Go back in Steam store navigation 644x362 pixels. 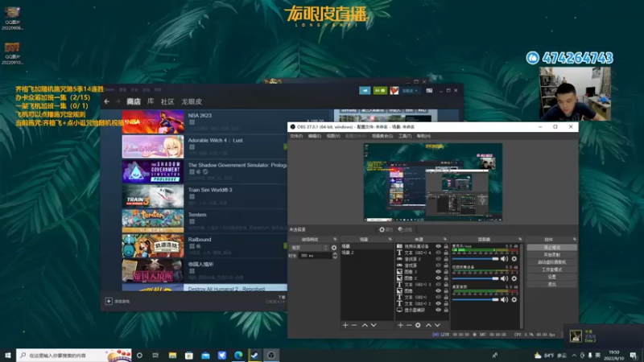[107, 101]
